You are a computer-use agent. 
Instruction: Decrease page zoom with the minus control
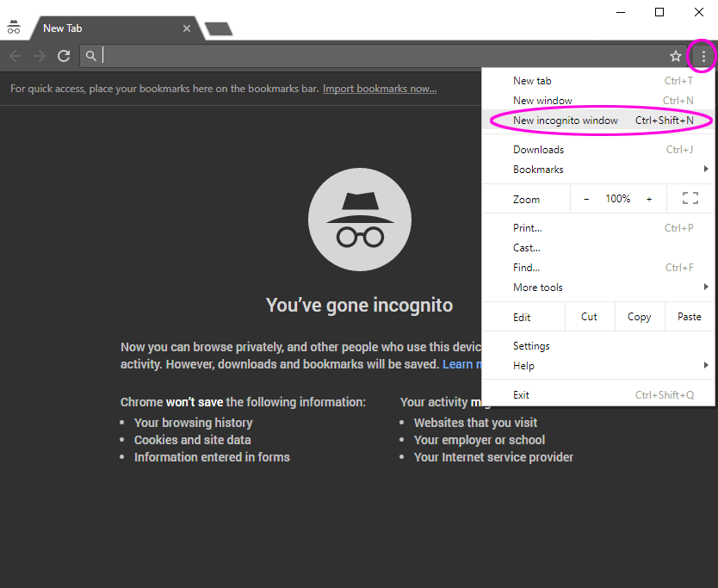pos(585,198)
